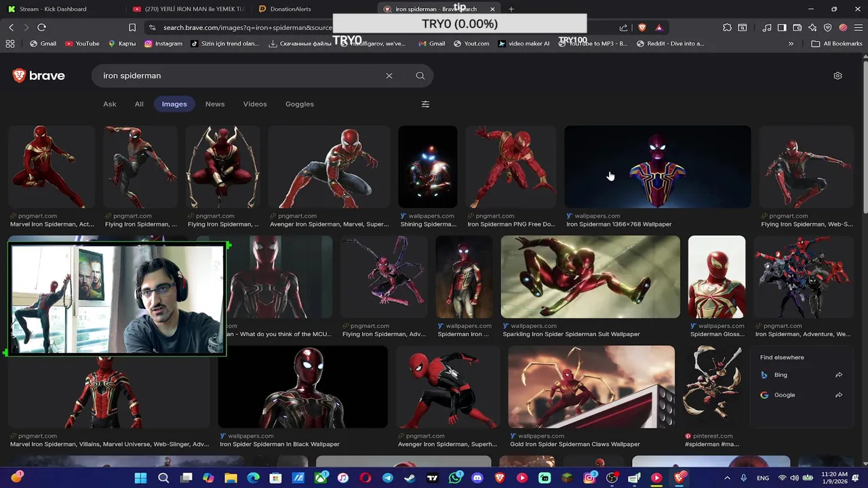Open the browser hamburger menu

[x=858, y=28]
